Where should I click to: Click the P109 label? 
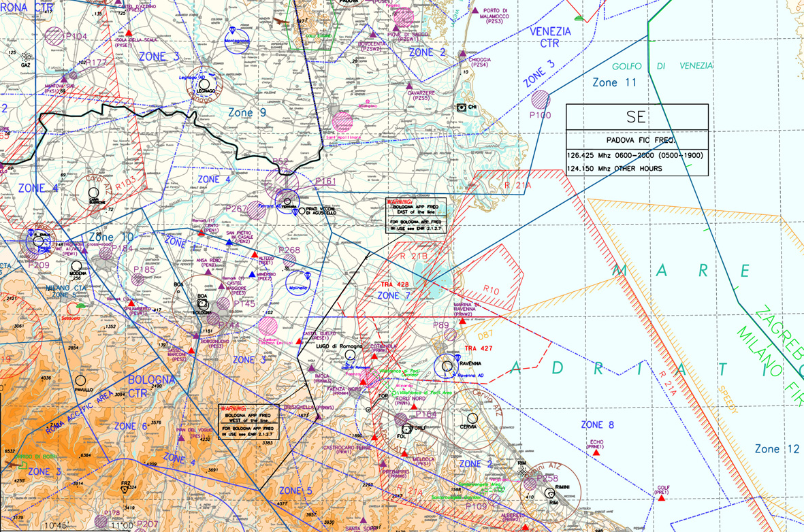(x=477, y=506)
